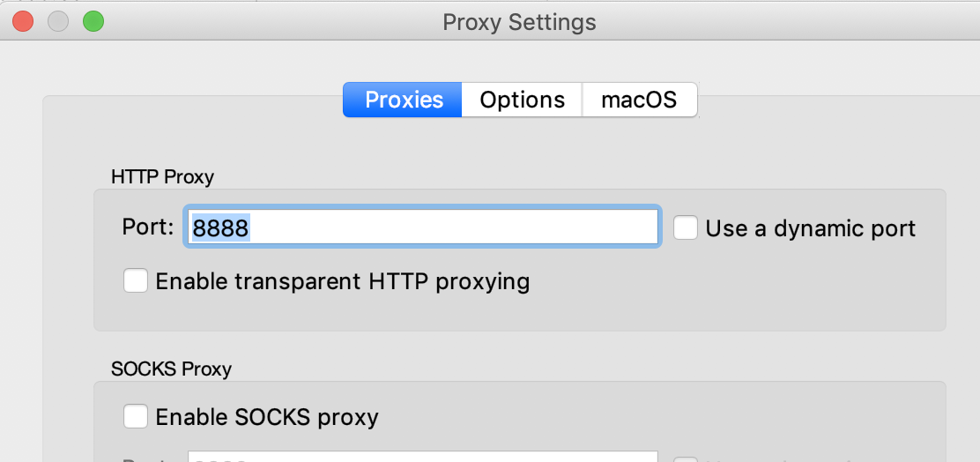Click the Port: label beside 8888
This screenshot has width=980, height=462.
pyautogui.click(x=148, y=227)
